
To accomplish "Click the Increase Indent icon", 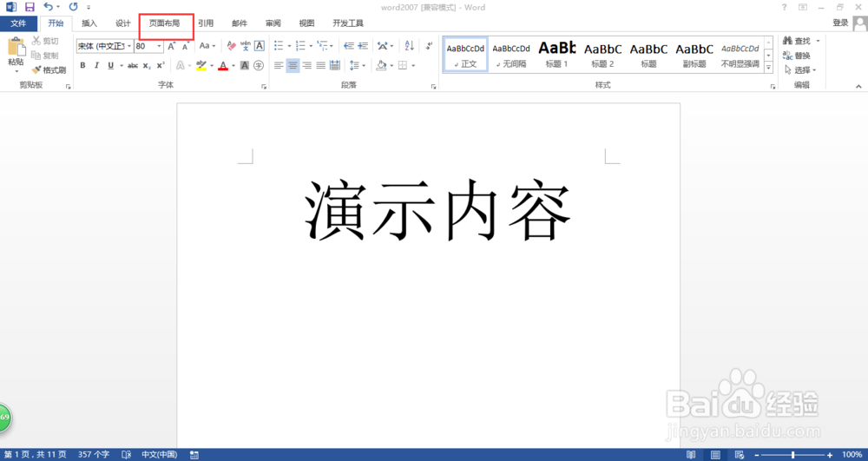I will [x=363, y=46].
